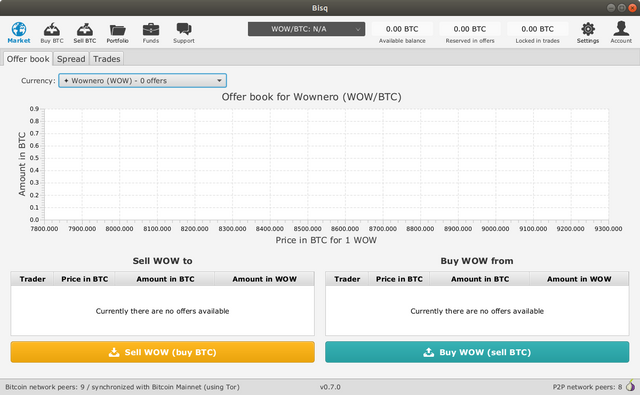Click the 8500.000 x-axis tick label
Image resolution: width=640 pixels, height=395 pixels.
[x=307, y=229]
